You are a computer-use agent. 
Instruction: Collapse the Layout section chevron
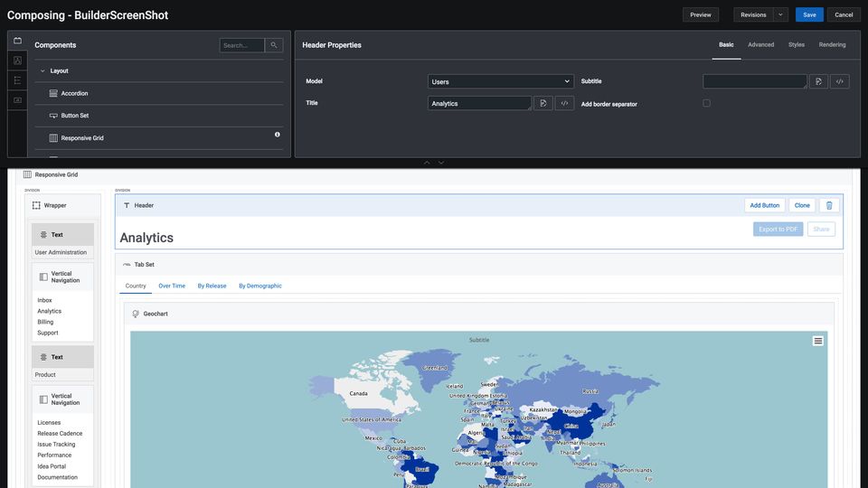pos(42,70)
